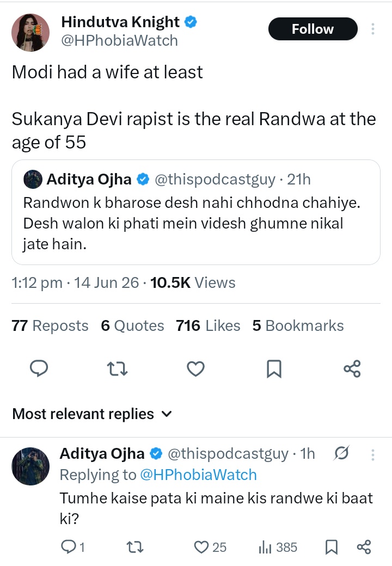View the 716 Likes list
Viewport: 392px width, 566px height.
pos(208,325)
